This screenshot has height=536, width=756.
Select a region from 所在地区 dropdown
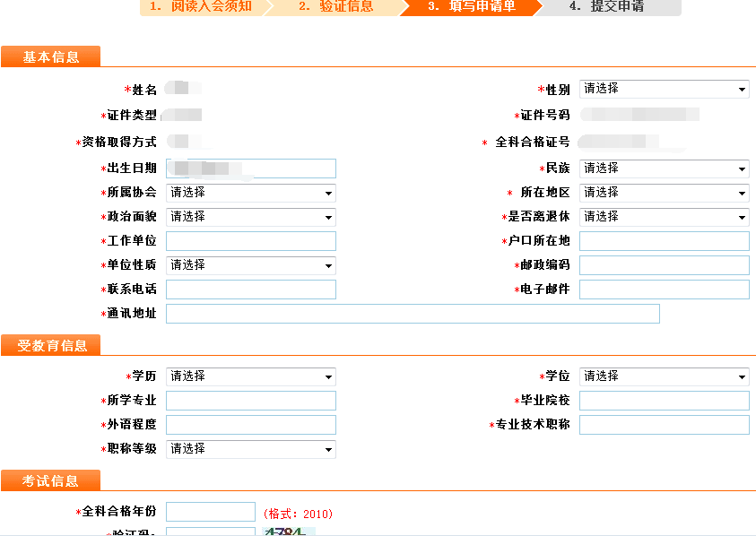(x=664, y=193)
